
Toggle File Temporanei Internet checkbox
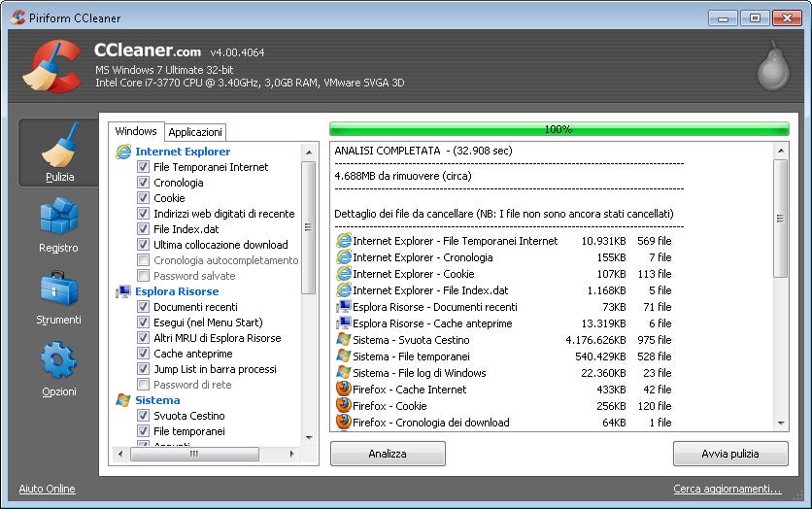pos(144,167)
